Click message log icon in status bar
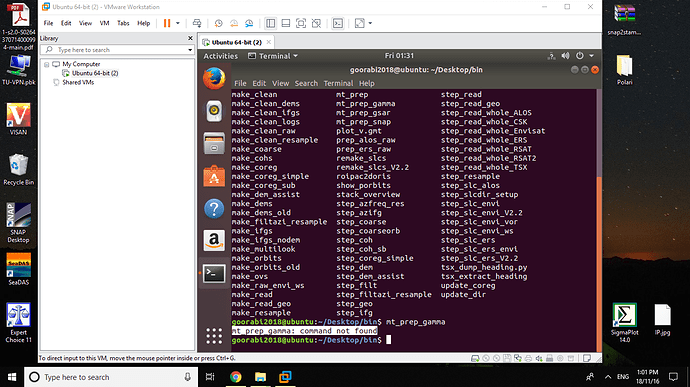Image resolution: width=690 pixels, height=387 pixels. coord(587,358)
